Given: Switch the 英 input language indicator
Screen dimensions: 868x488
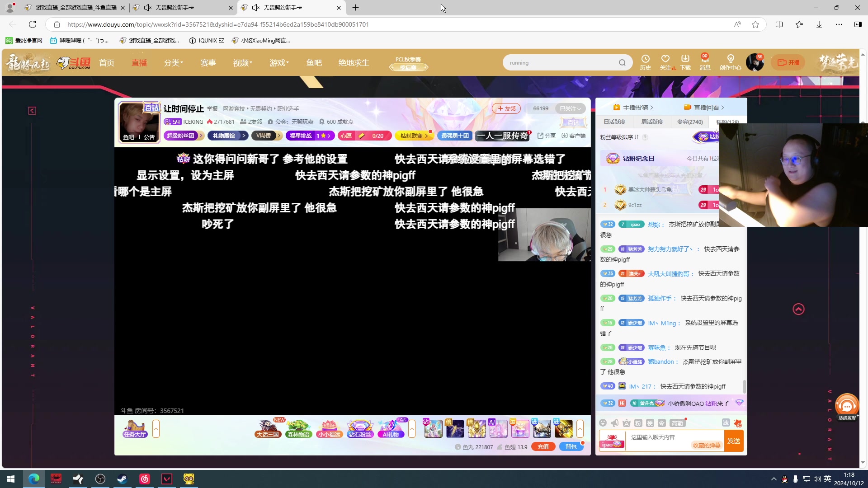Looking at the screenshot, I should pos(827,479).
